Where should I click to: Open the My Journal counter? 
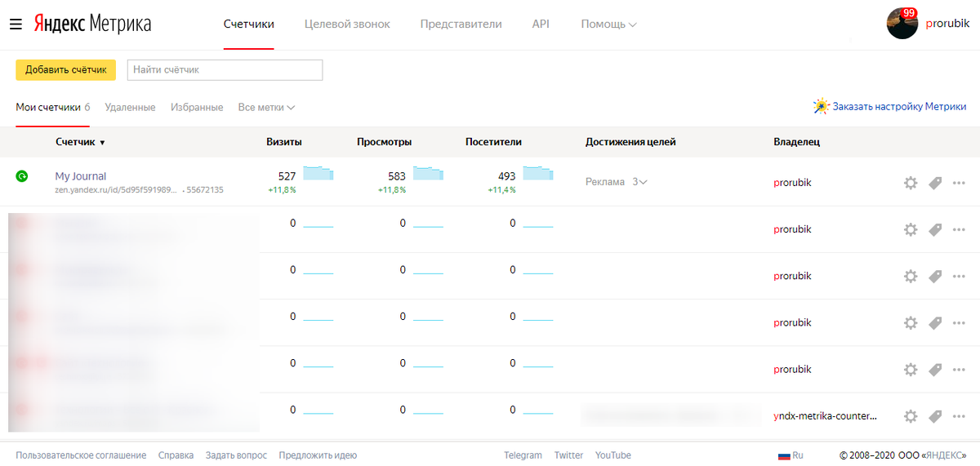click(x=81, y=176)
